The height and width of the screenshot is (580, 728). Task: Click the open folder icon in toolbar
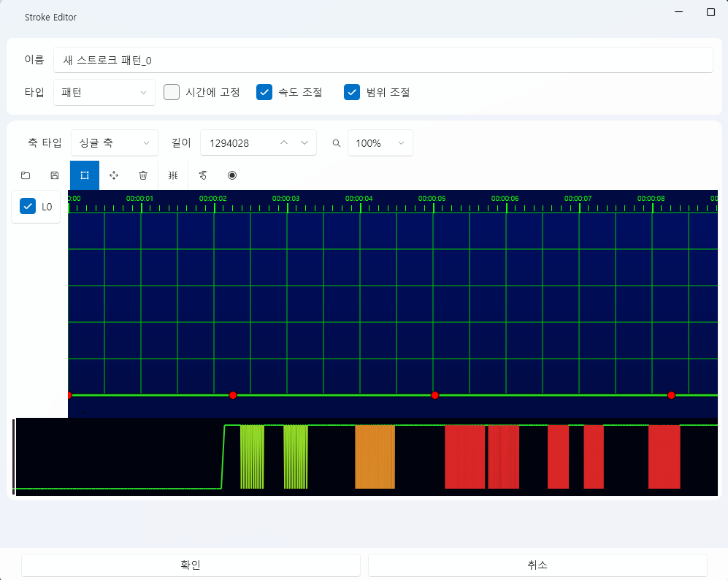26,175
